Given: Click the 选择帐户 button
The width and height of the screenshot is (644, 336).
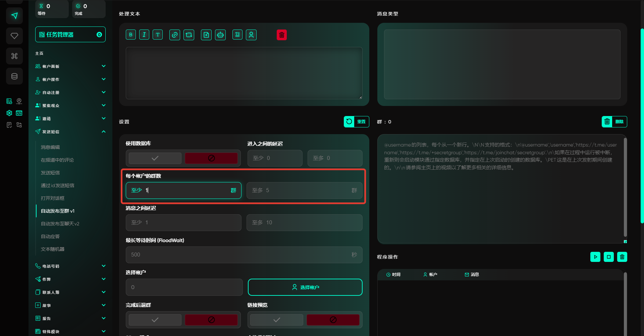Looking at the screenshot, I should pyautogui.click(x=305, y=287).
